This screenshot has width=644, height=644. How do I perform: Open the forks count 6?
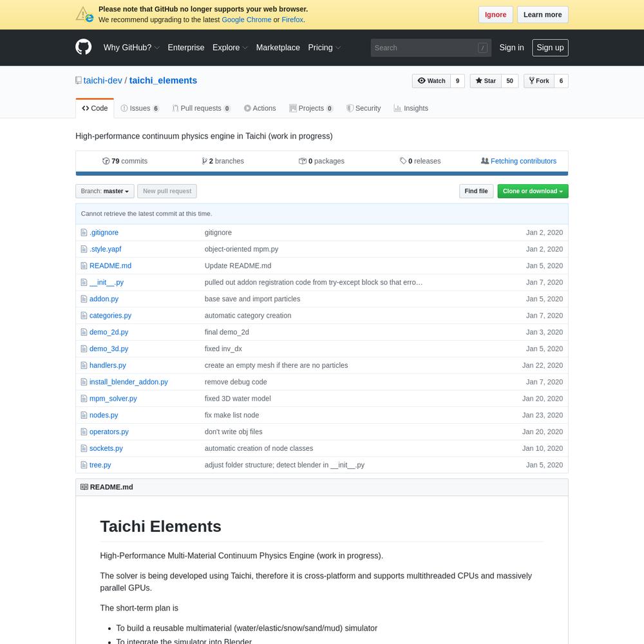click(561, 81)
